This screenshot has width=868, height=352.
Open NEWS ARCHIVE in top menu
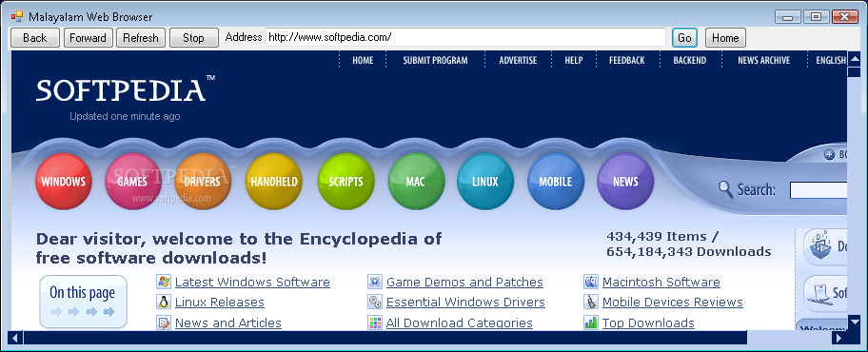763,60
